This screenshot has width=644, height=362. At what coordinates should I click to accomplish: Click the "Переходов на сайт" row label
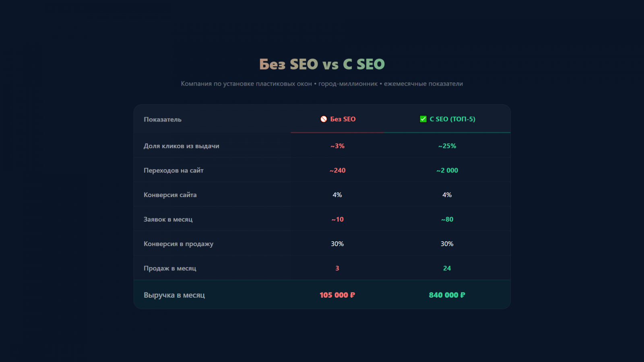point(173,171)
